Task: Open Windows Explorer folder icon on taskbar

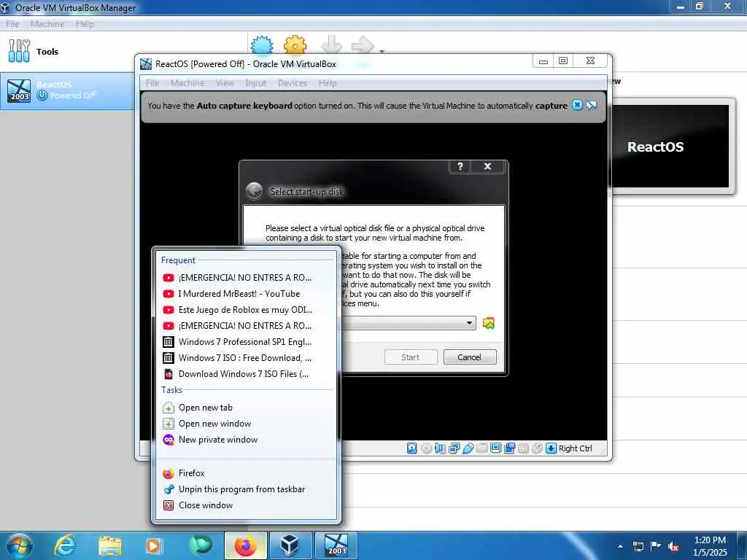Action: (109, 545)
